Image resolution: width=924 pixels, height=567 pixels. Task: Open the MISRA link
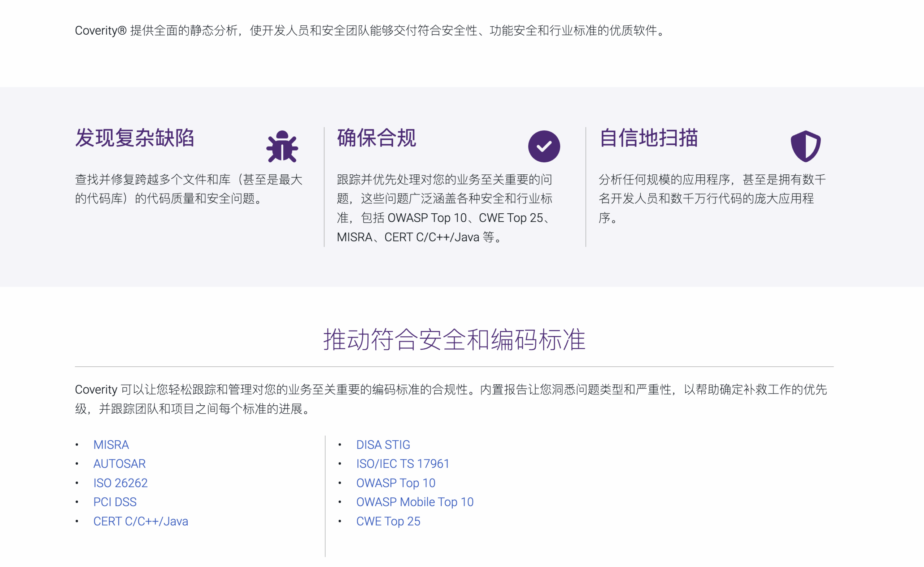111,445
